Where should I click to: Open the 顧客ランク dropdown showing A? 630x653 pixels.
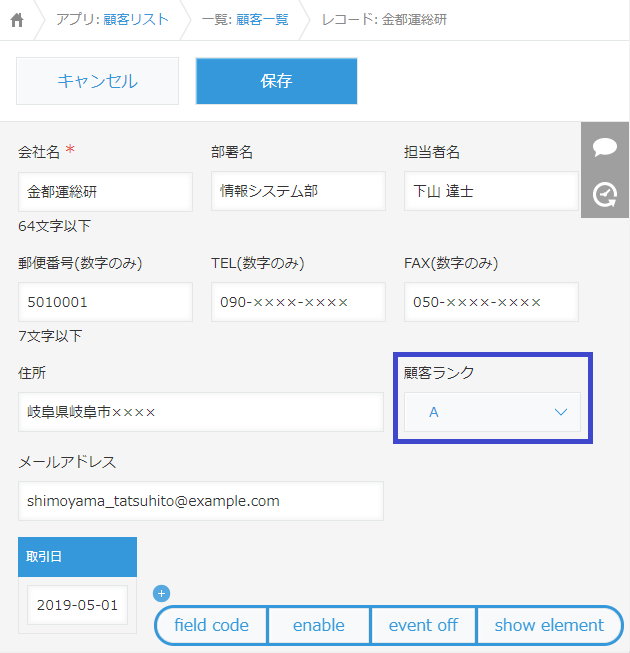492,412
